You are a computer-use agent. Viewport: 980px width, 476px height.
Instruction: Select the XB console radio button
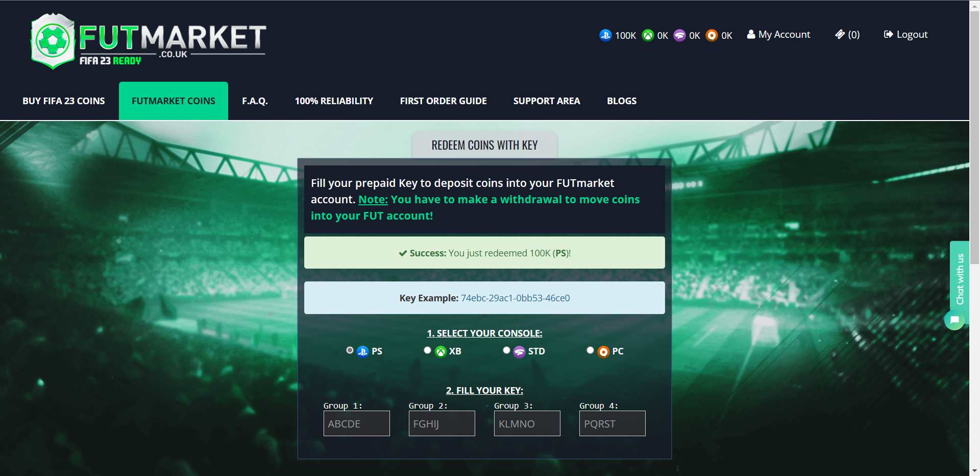(x=427, y=350)
